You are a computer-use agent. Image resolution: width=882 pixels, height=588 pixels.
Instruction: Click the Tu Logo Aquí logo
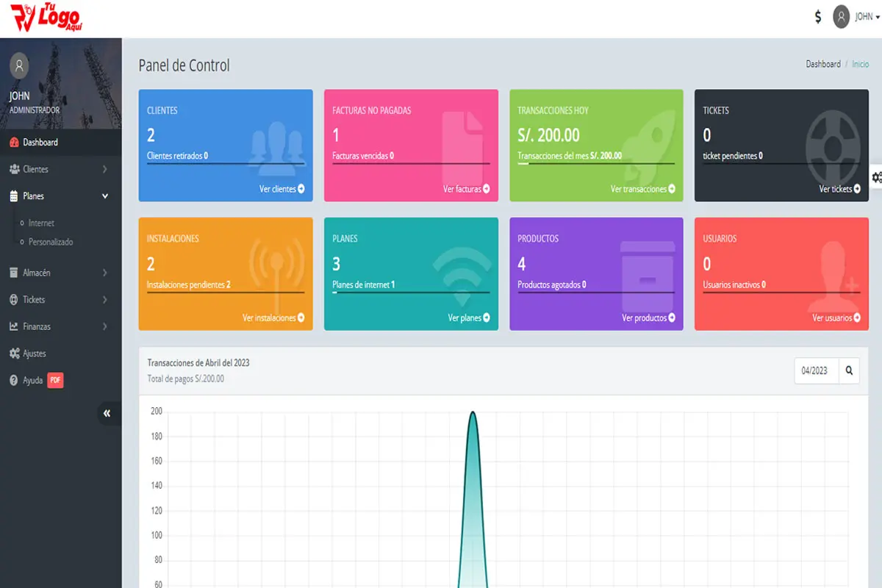pos(46,18)
